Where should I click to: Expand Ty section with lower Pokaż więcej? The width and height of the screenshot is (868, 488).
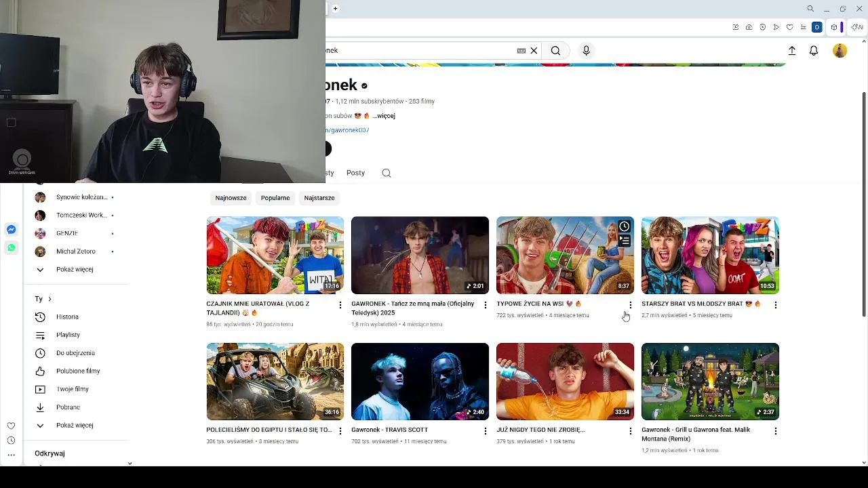(x=75, y=426)
